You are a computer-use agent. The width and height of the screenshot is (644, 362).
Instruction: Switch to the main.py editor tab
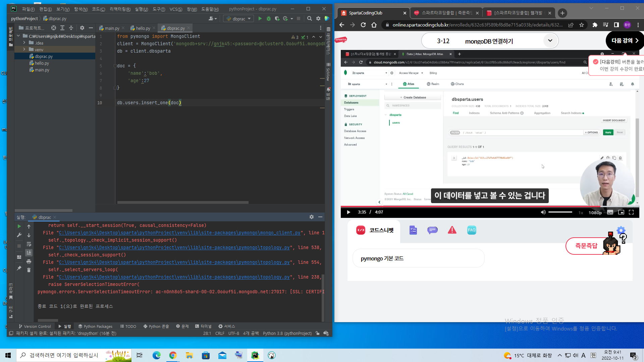click(x=112, y=28)
